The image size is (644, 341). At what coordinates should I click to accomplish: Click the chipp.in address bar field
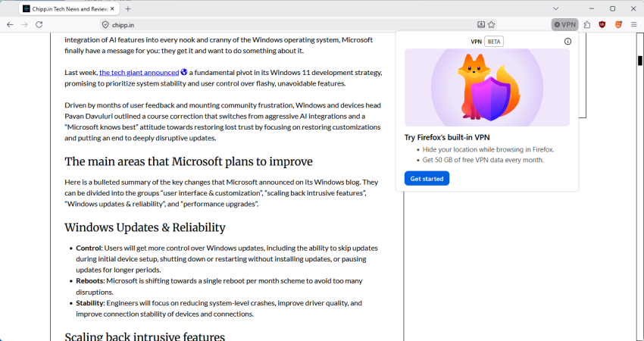288,24
